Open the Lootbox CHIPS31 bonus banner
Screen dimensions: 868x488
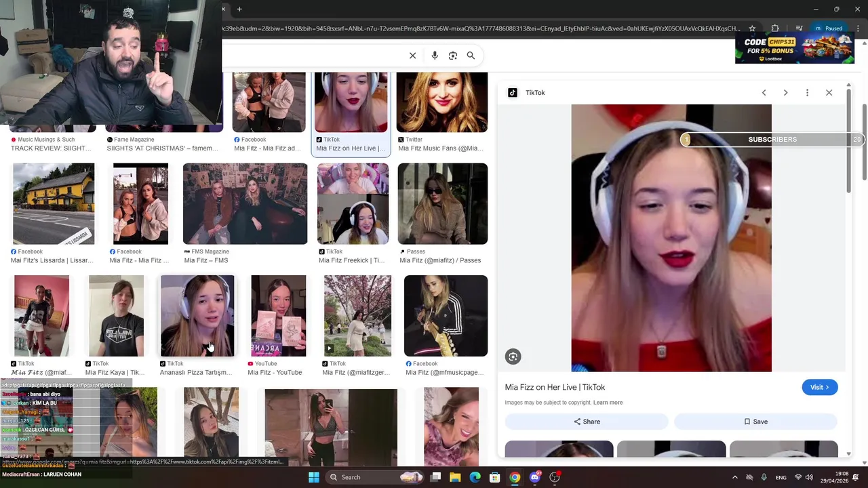[x=795, y=48]
